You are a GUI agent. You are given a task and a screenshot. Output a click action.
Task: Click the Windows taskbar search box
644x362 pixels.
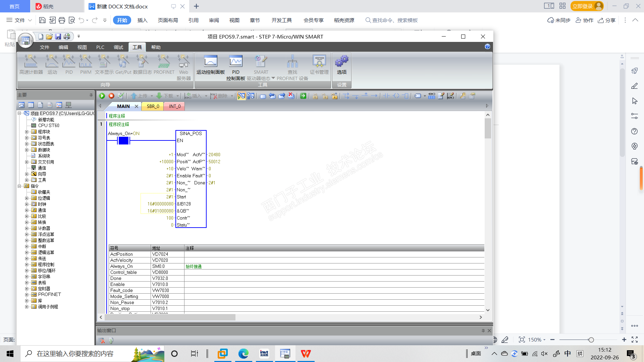(75, 354)
